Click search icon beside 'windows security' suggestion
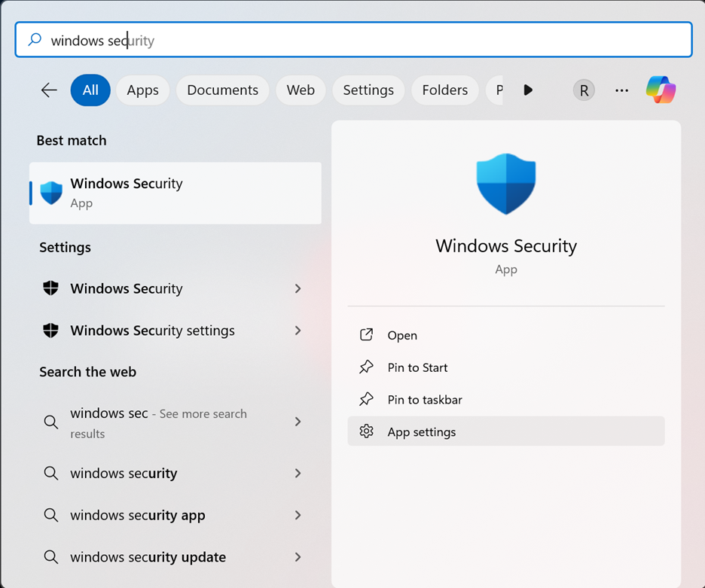 [50, 473]
